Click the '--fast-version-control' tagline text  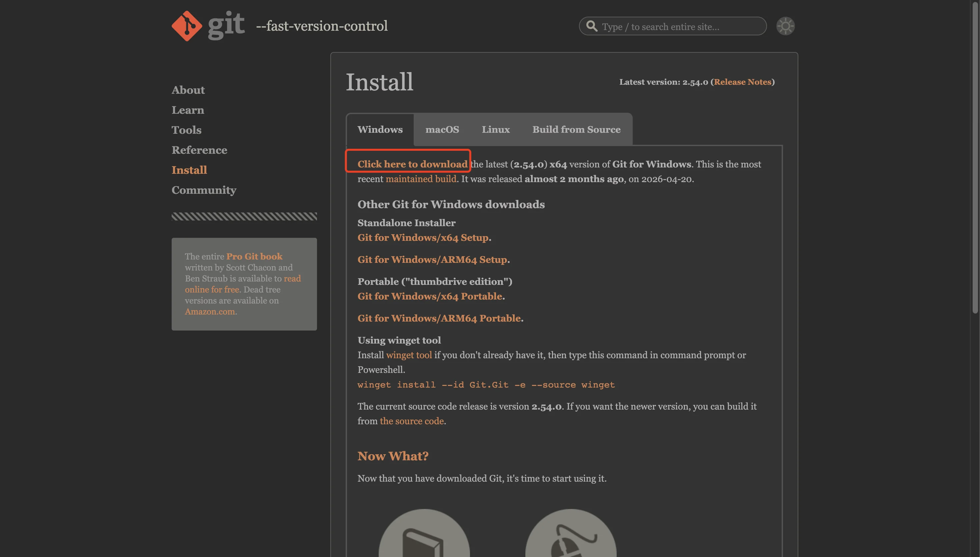point(321,26)
